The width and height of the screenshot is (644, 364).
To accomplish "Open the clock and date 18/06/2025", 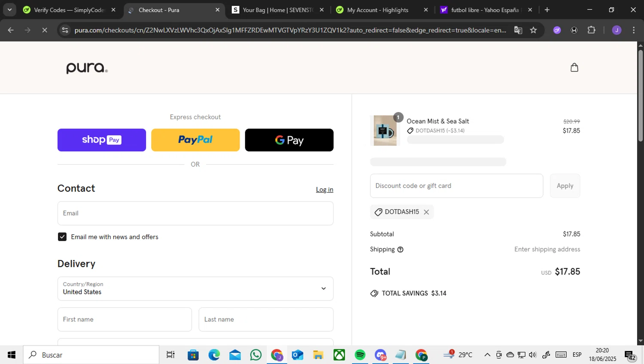I will (x=602, y=355).
